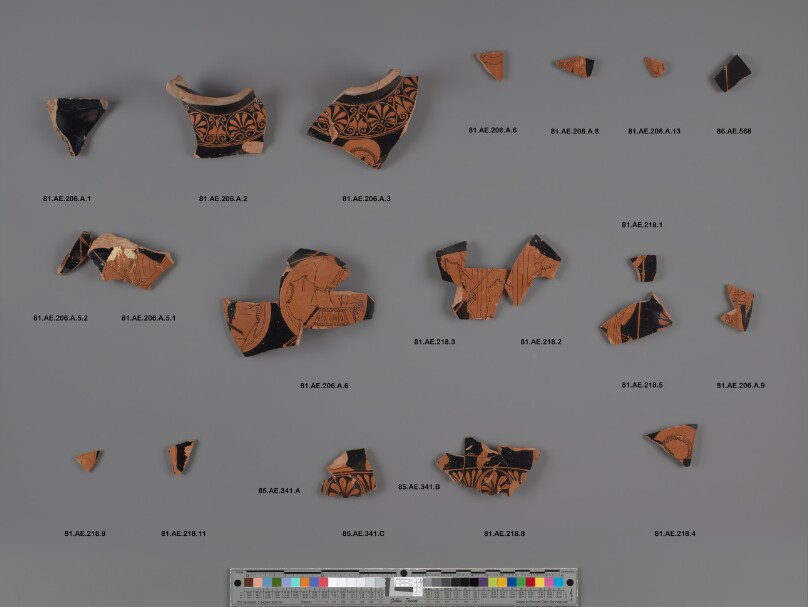Select the label 81.AE.206.A.2
The image size is (808, 607).
(x=223, y=198)
